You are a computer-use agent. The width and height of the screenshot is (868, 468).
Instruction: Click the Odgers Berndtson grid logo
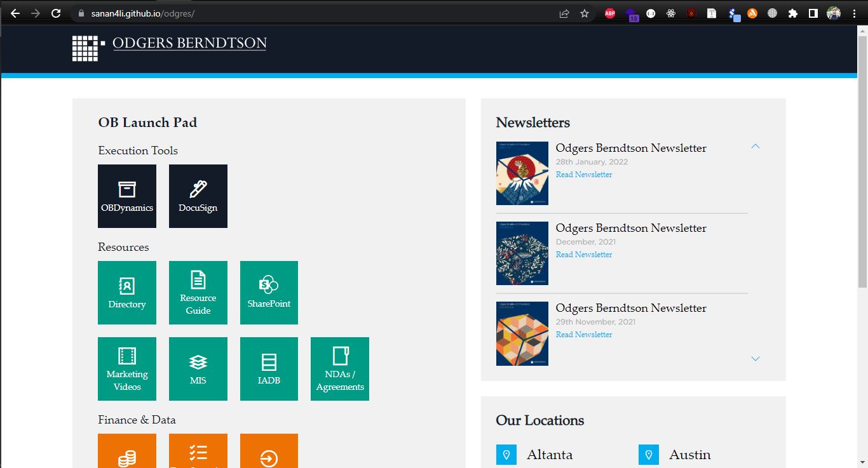[88, 48]
